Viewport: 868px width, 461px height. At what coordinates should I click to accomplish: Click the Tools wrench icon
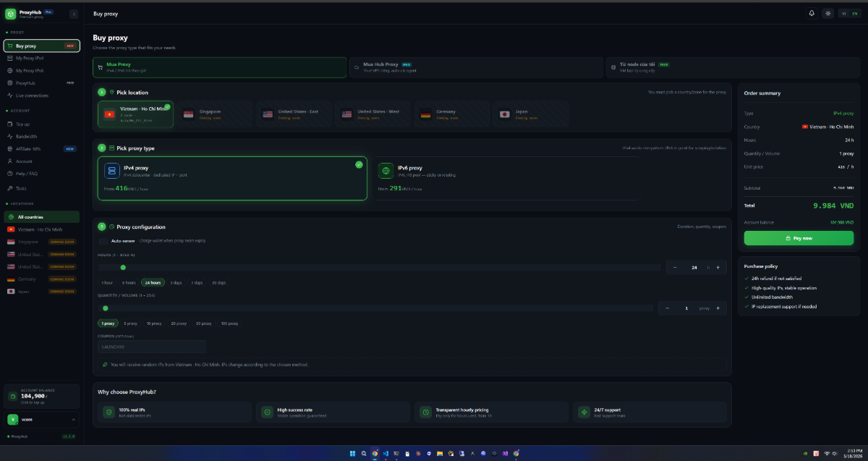pyautogui.click(x=9, y=188)
